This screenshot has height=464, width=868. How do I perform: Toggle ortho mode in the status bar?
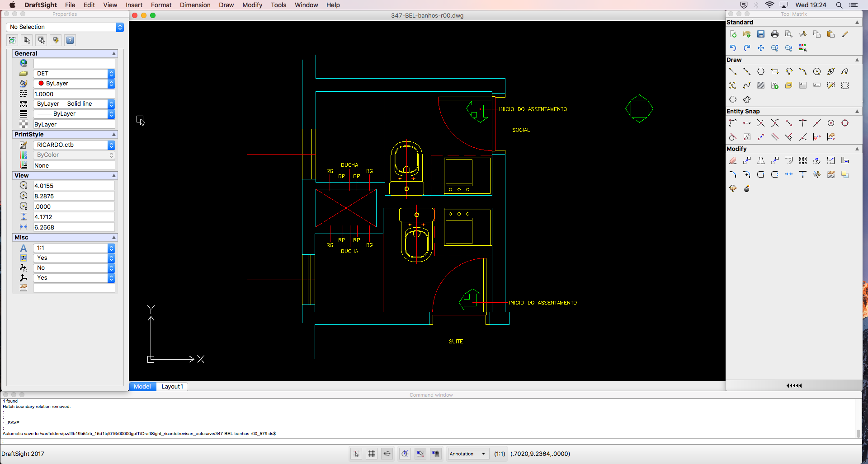(387, 454)
